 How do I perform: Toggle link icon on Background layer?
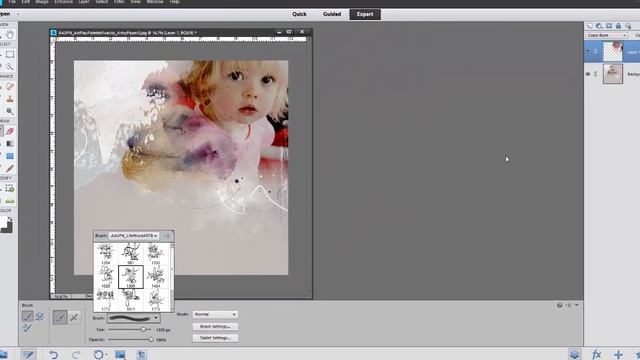596,74
